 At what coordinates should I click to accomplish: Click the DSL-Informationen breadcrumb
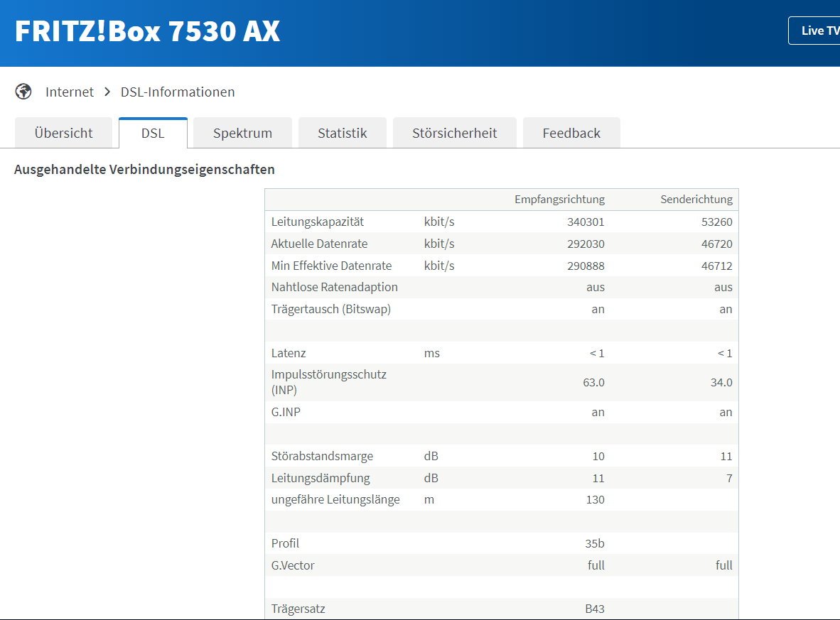coord(178,92)
